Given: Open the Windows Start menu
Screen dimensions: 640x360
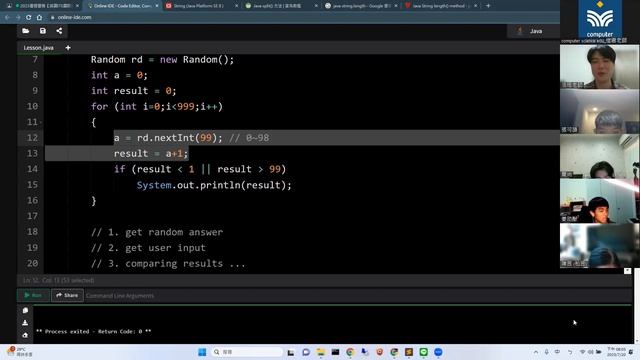Looking at the screenshot, I should pos(202,352).
